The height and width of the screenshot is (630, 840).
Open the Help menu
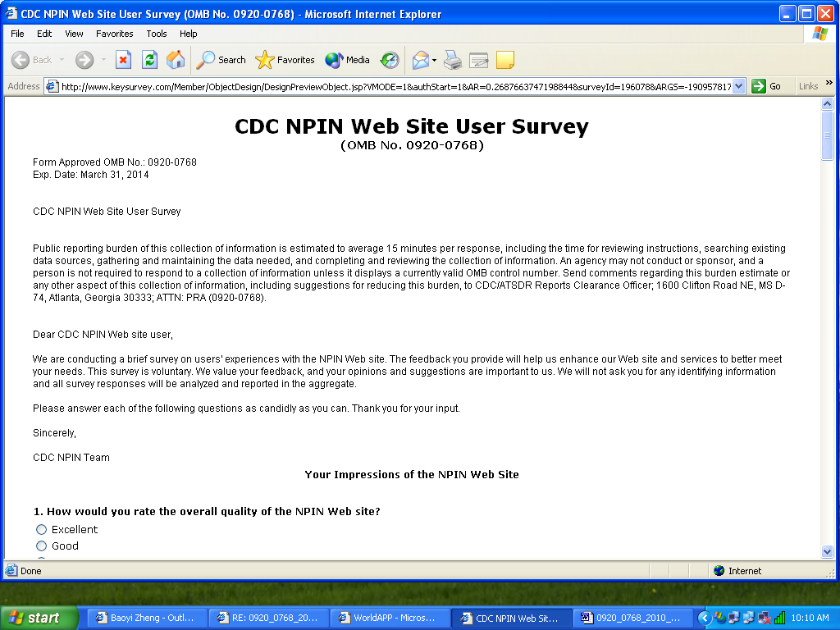[x=188, y=34]
